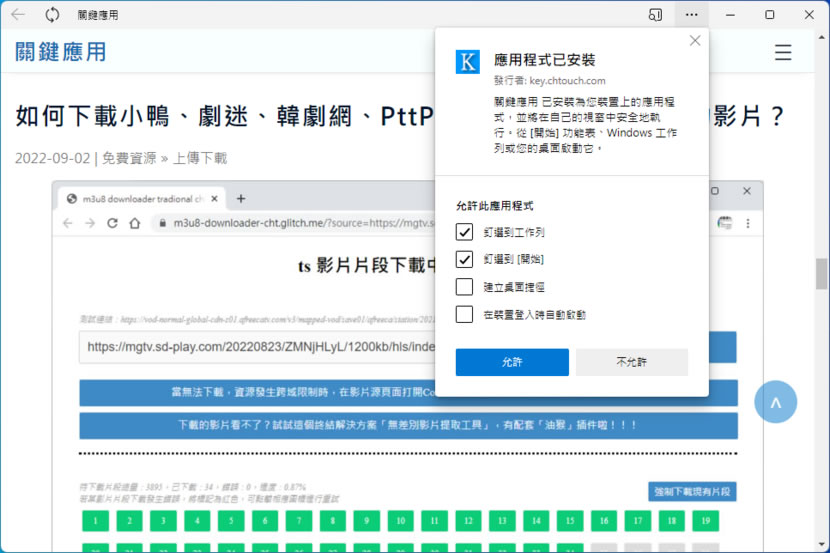Click the page vertical scrollbar thumb
830x553 pixels.
coord(822,272)
